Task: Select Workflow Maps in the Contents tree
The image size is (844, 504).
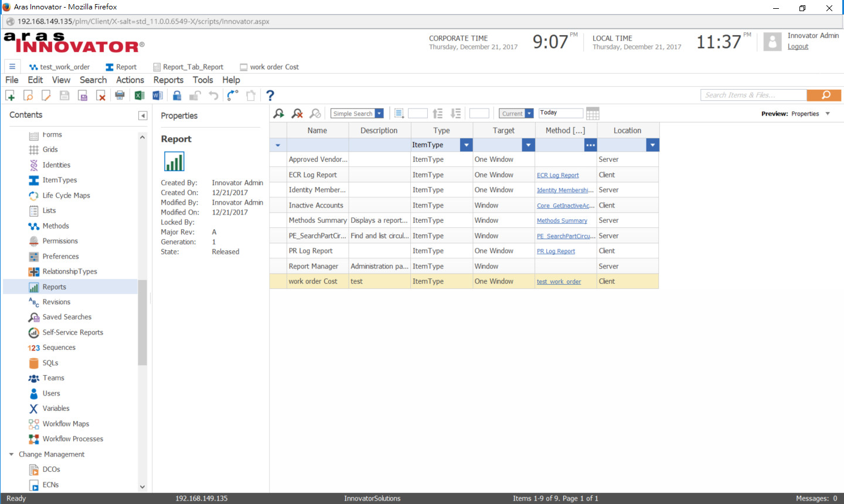Action: coord(66,424)
